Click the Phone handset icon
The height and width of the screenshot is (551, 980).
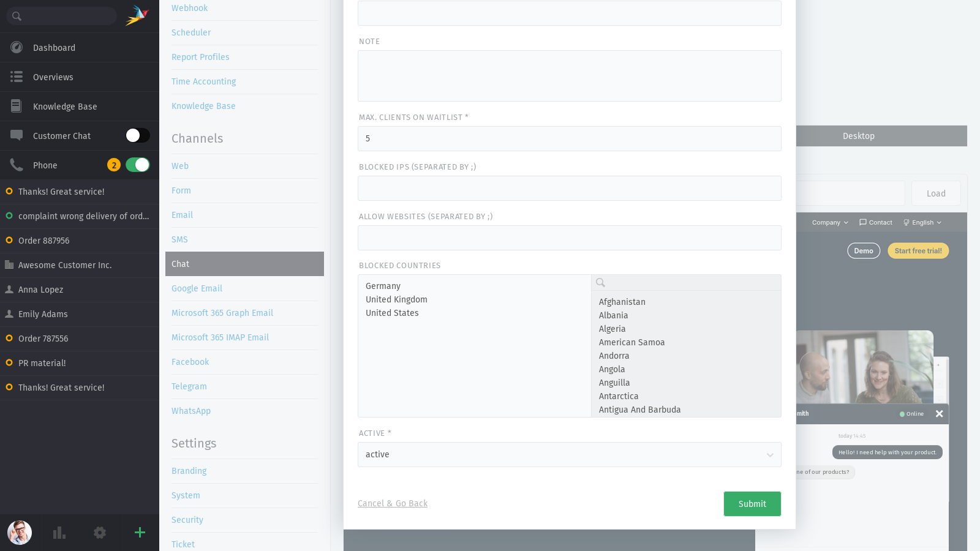tap(17, 165)
